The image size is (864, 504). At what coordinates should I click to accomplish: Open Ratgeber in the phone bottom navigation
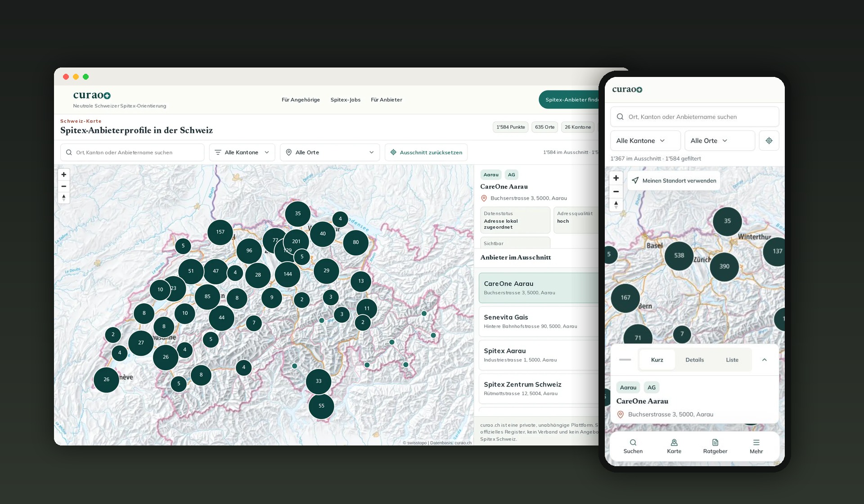(x=715, y=446)
